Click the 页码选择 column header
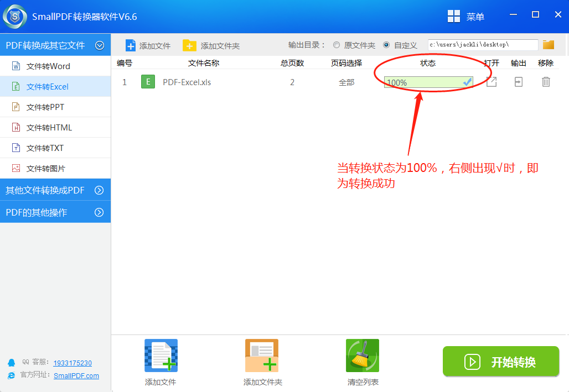The width and height of the screenshot is (569, 392). 346,63
